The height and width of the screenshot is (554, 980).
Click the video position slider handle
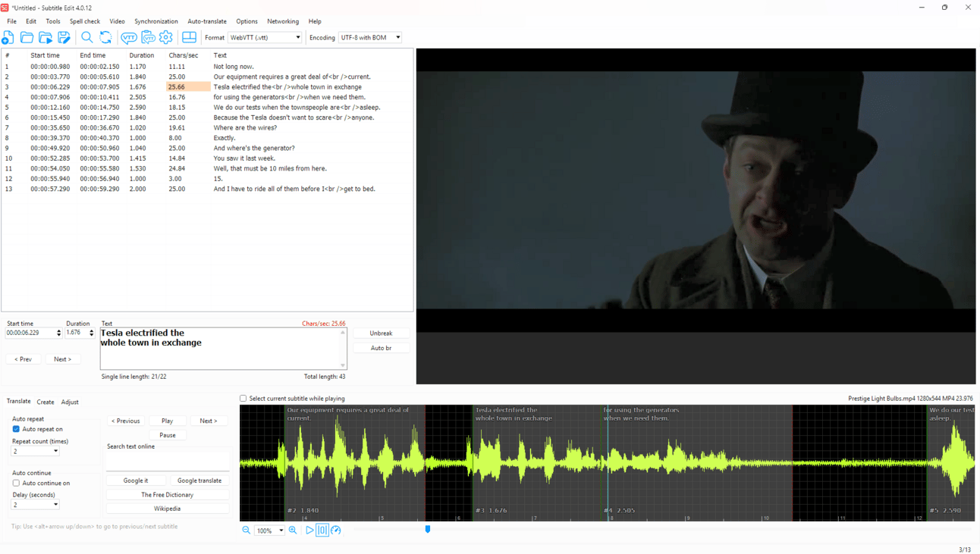(x=428, y=530)
